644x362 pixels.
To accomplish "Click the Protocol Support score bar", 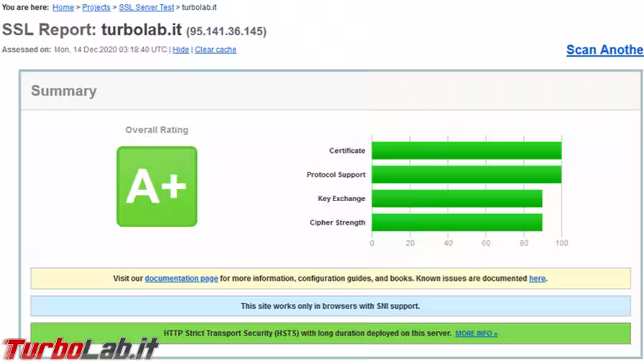I will click(466, 175).
